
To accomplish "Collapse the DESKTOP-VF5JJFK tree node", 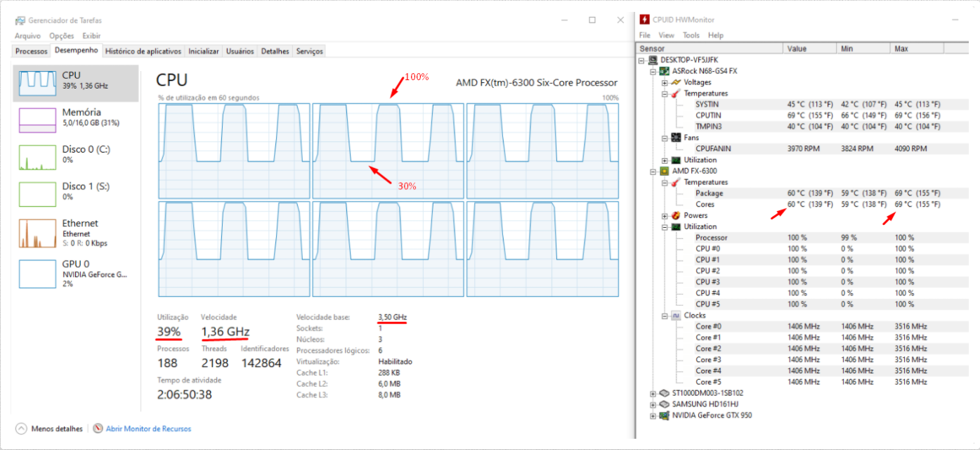I will point(643,60).
